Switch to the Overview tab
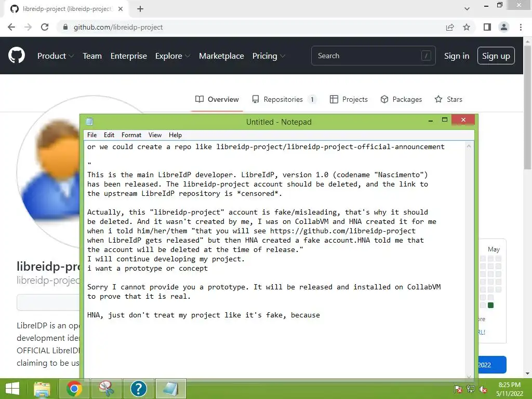The width and height of the screenshot is (532, 399). click(x=217, y=99)
